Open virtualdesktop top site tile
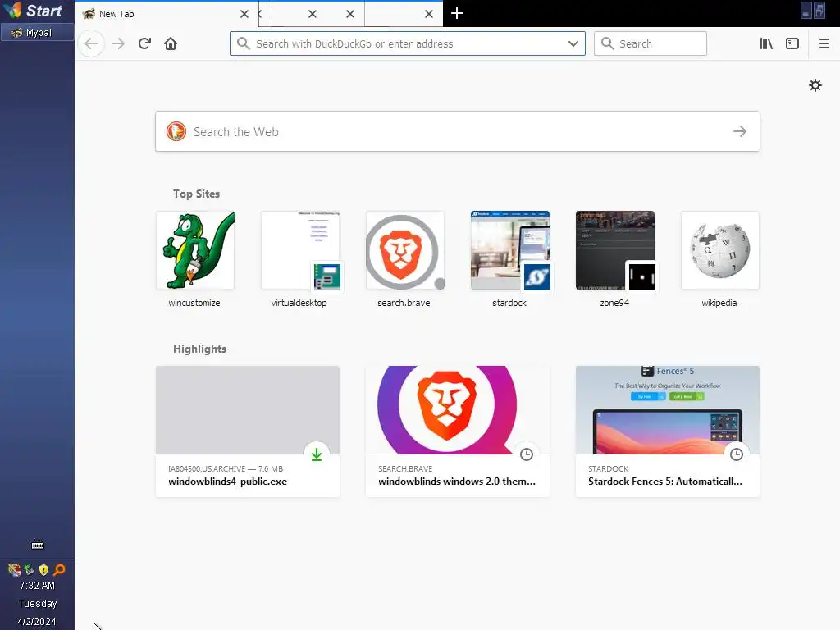The width and height of the screenshot is (840, 630). 300,250
